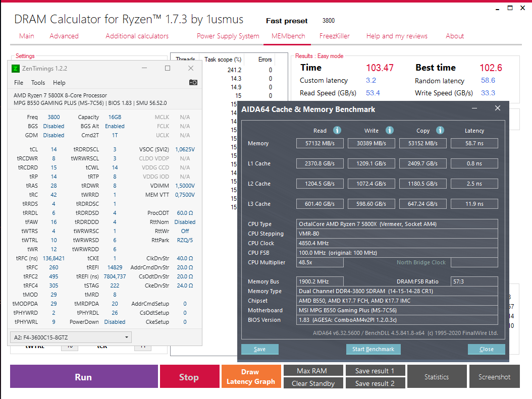Click the VDIMM value 1,5000V
The width and height of the screenshot is (532, 399).
point(185,186)
